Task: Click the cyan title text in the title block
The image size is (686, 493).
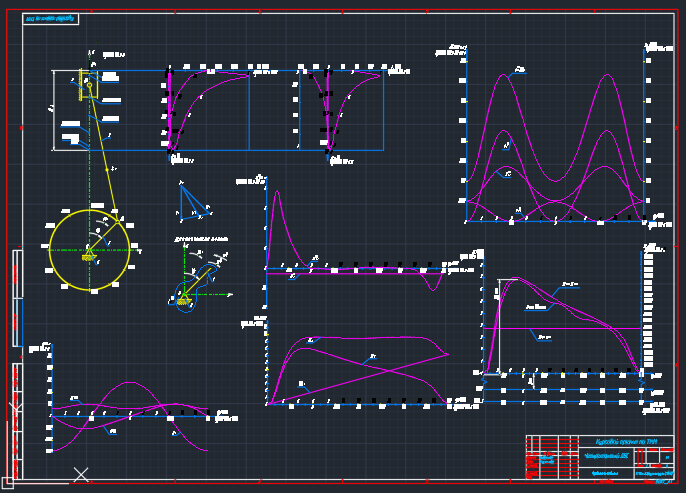Action: click(626, 442)
